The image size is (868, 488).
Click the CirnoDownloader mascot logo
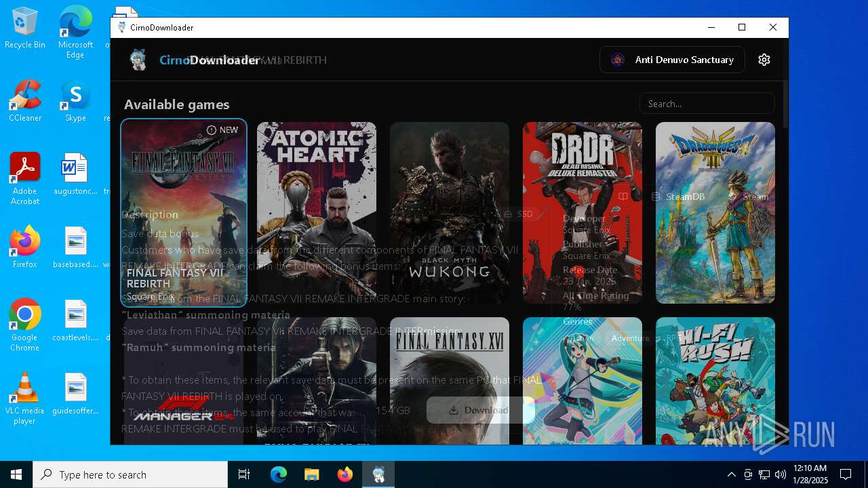(138, 60)
